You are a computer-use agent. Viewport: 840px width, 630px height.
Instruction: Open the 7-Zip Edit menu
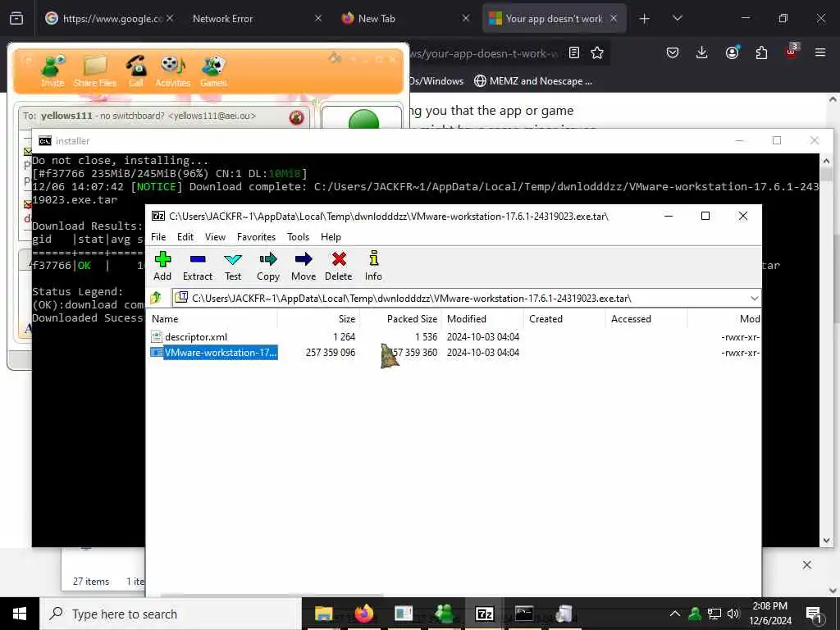point(185,237)
